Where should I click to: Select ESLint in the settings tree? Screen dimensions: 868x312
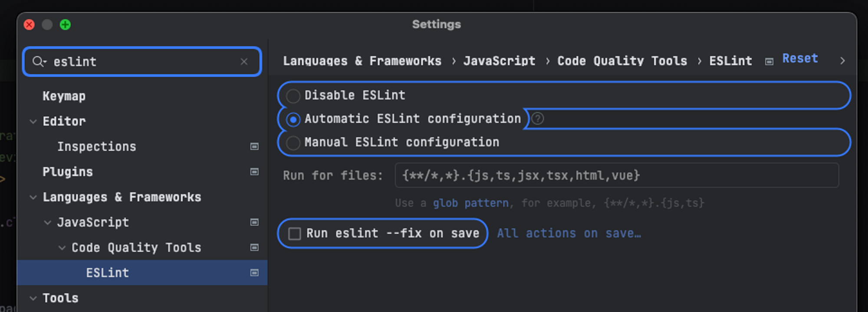pos(107,273)
